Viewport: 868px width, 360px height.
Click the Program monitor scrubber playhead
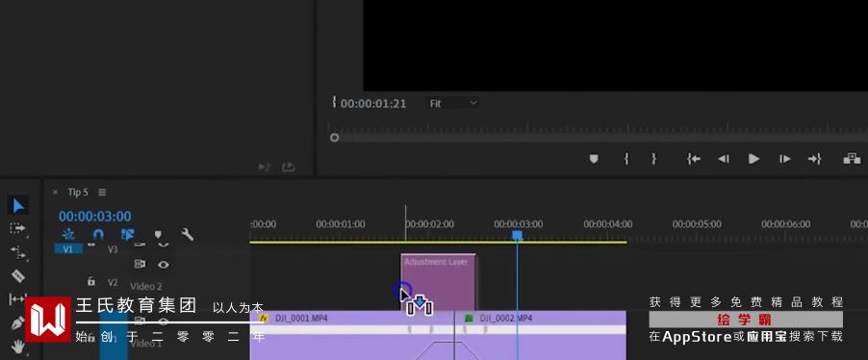[x=334, y=138]
